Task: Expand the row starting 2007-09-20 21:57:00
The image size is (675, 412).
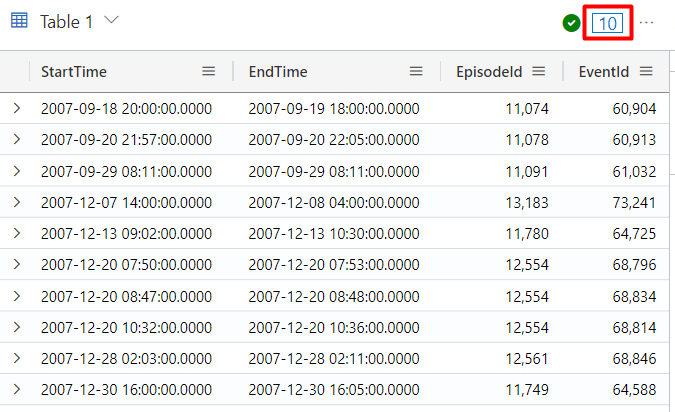Action: (x=17, y=139)
